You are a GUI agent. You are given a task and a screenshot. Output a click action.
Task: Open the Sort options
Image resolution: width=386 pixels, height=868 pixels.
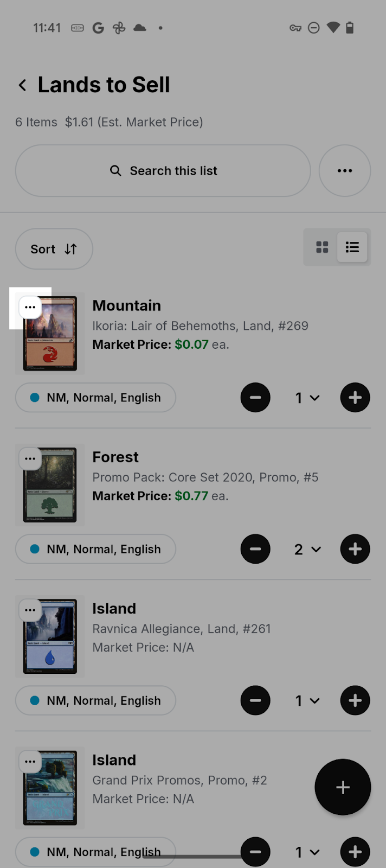54,249
